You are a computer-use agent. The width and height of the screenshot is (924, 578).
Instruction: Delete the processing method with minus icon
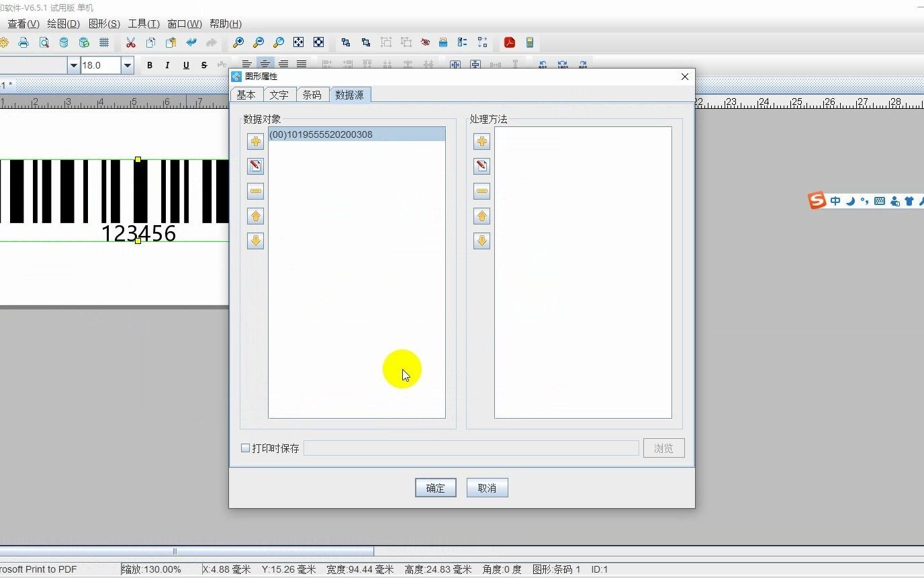(481, 191)
